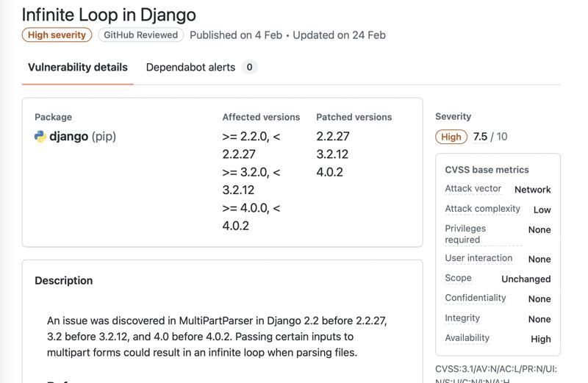
Task: Click the Attack complexity metric label
Action: click(482, 209)
